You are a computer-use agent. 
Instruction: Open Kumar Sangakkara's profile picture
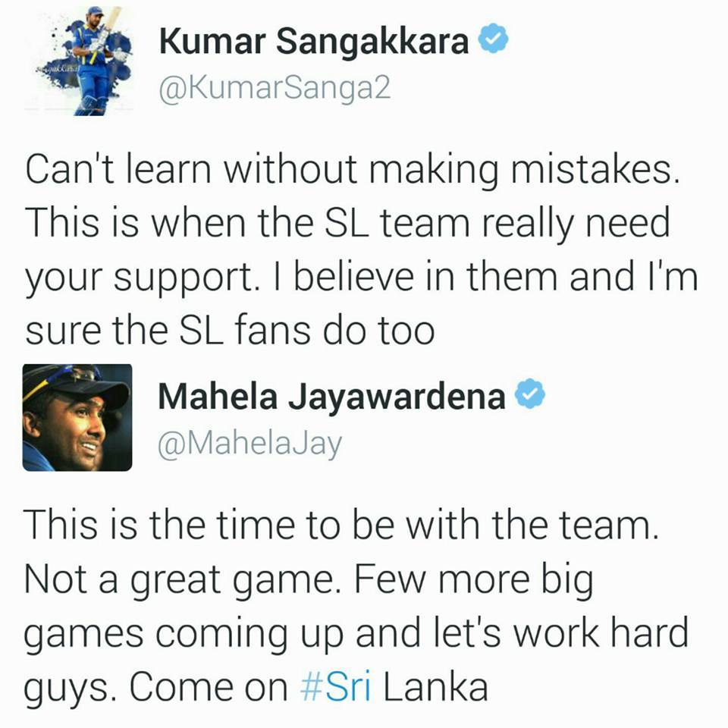(79, 61)
